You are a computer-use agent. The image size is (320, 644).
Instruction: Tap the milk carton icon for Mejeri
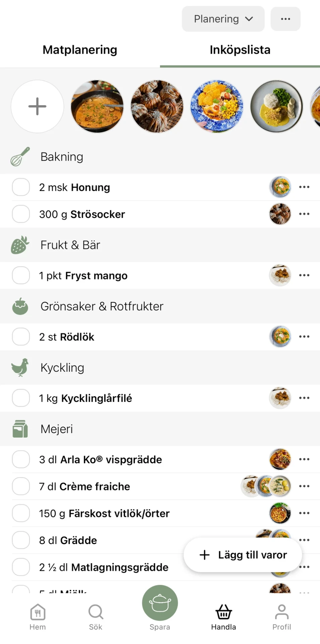20,429
